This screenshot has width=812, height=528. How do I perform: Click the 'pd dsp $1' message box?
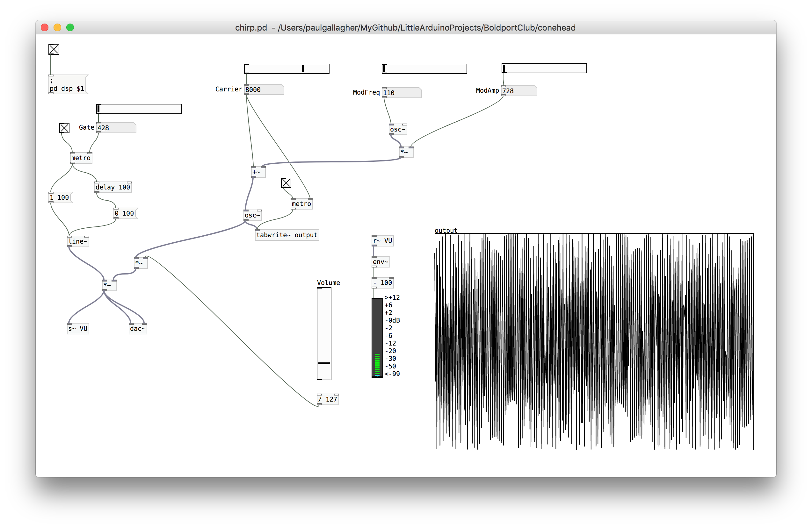68,84
